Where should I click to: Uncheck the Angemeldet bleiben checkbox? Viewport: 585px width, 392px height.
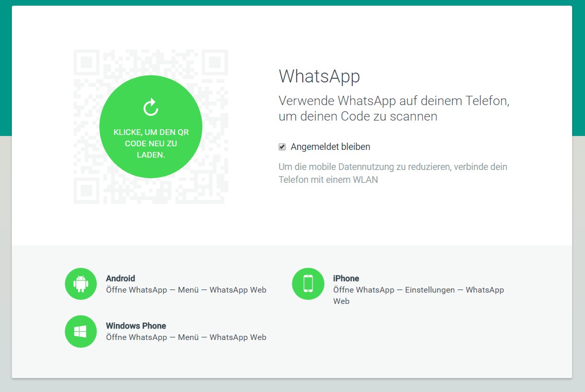click(x=282, y=147)
